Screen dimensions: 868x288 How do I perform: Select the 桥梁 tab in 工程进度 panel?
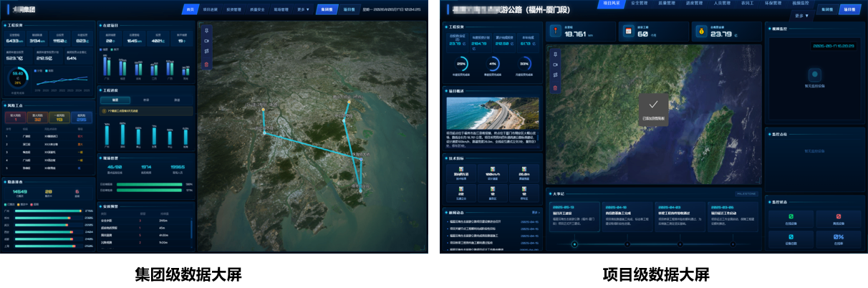point(146,100)
